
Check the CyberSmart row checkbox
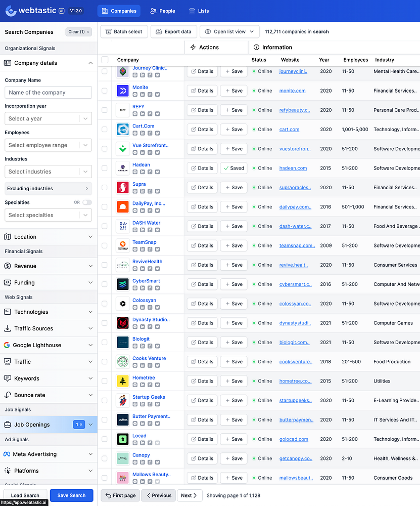(x=105, y=284)
